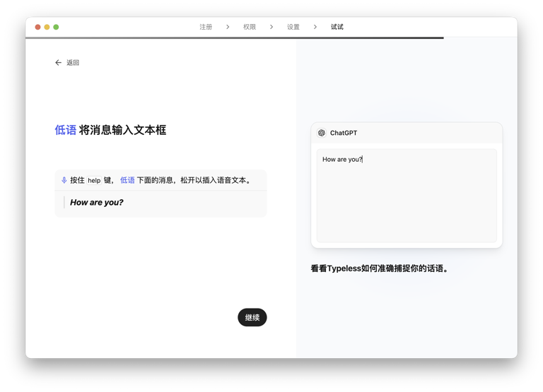Image resolution: width=543 pixels, height=392 pixels.
Task: Click the chevron after 设置 step
Action: [x=315, y=27]
